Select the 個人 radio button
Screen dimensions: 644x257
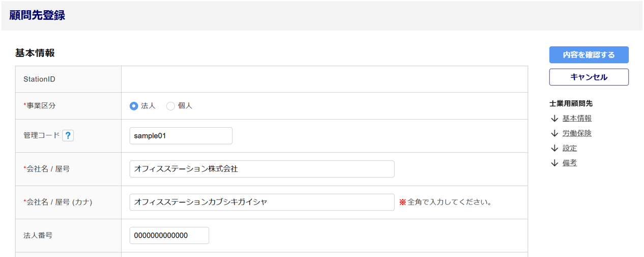(171, 106)
